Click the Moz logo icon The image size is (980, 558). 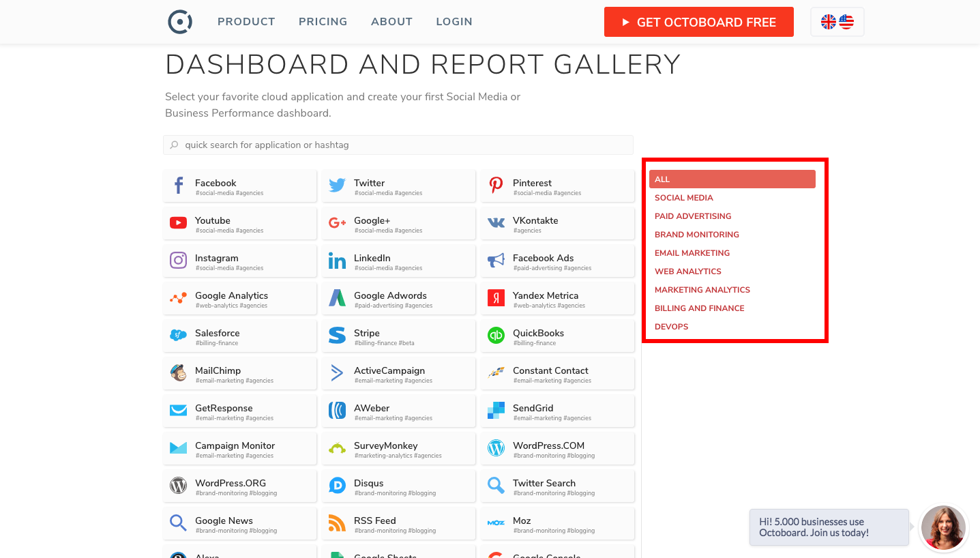point(496,523)
